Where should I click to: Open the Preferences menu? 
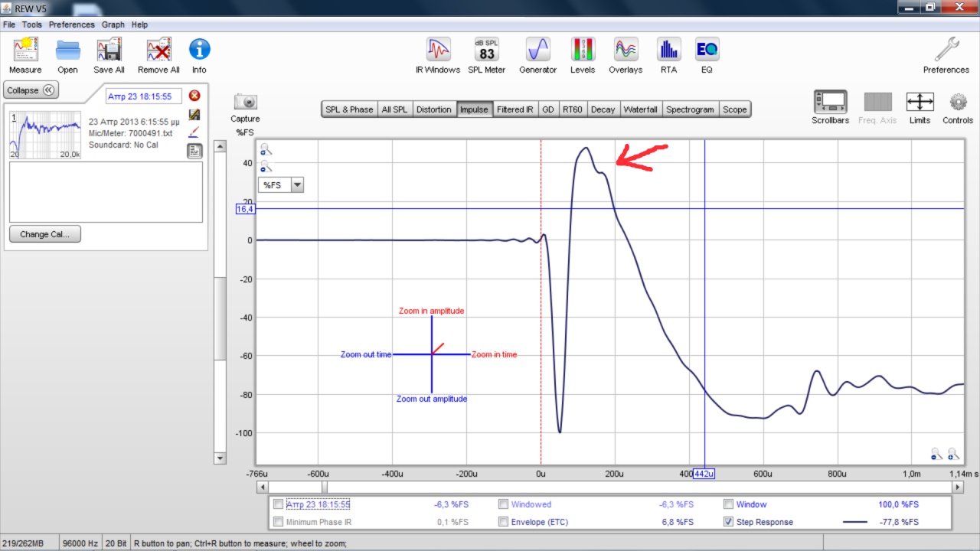click(71, 24)
